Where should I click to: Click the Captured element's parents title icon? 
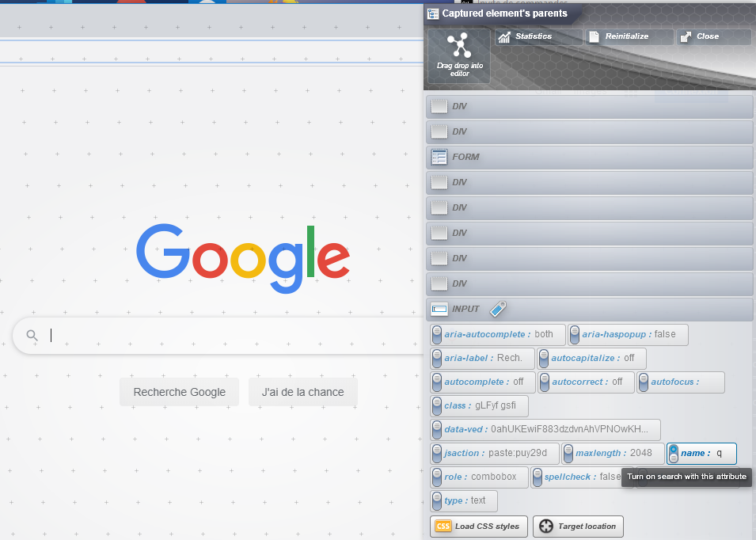433,13
